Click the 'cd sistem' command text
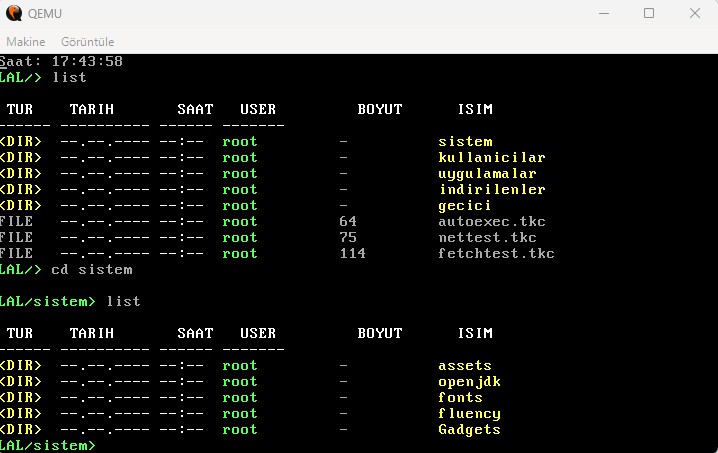The height and width of the screenshot is (453, 718). pyautogui.click(x=92, y=269)
